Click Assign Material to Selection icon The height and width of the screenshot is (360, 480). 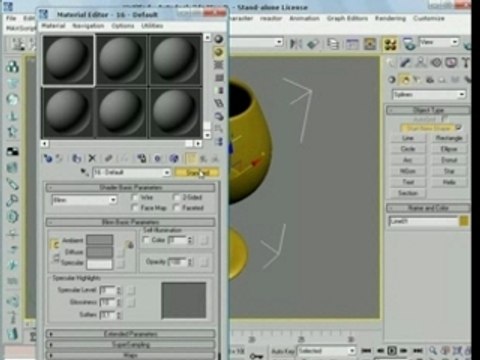click(77, 158)
